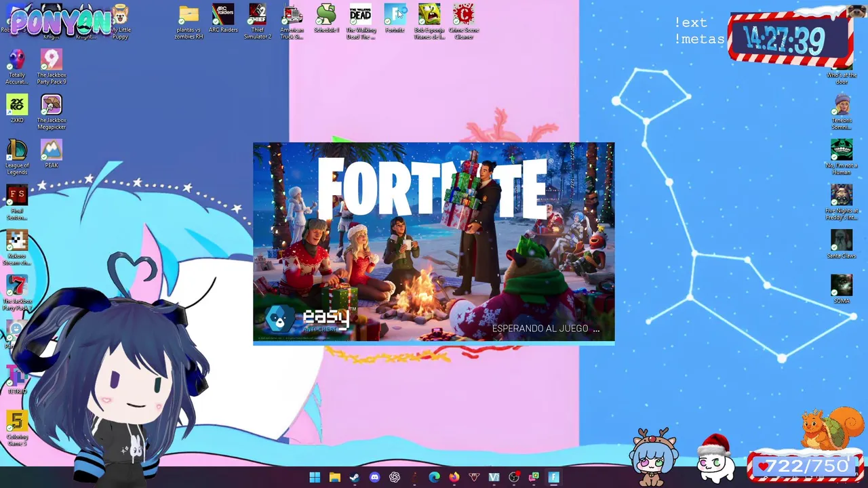
Task: Launch The Jackbox Party Pack 9
Action: point(52,67)
